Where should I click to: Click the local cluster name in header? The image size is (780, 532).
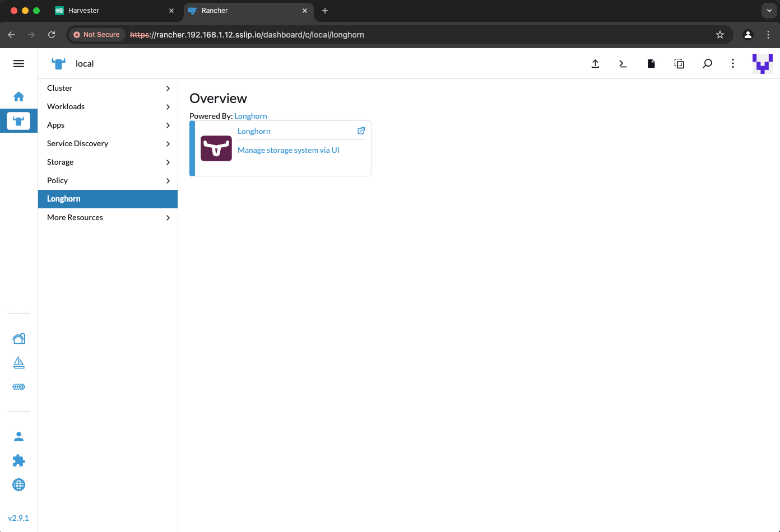(x=85, y=64)
